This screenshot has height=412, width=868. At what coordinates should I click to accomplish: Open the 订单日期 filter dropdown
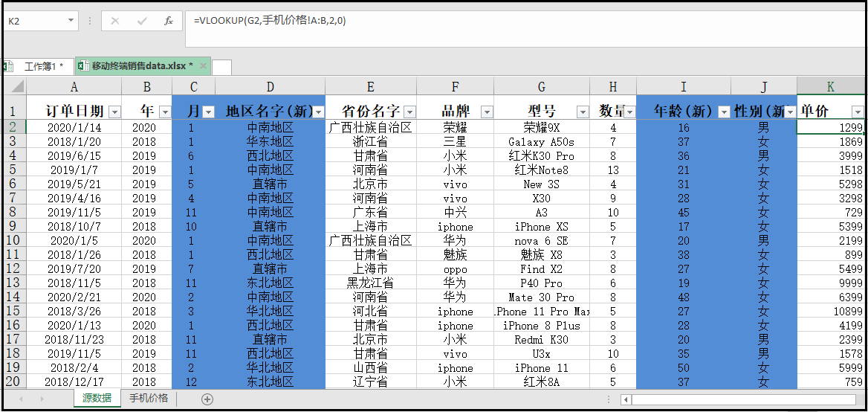(x=114, y=112)
